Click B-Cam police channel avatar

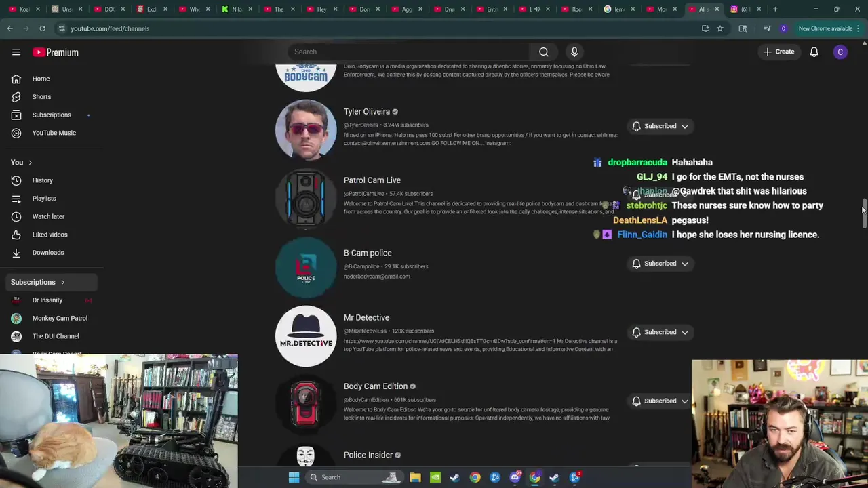[306, 267]
